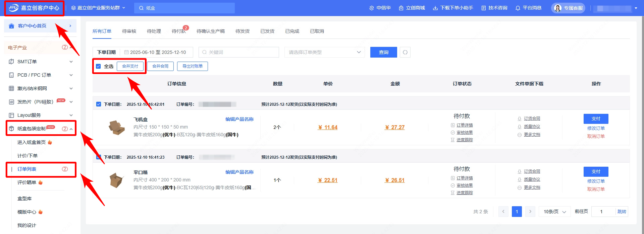Open the 请选择订单类型 dropdown
The width and height of the screenshot is (644, 234).
[324, 52]
